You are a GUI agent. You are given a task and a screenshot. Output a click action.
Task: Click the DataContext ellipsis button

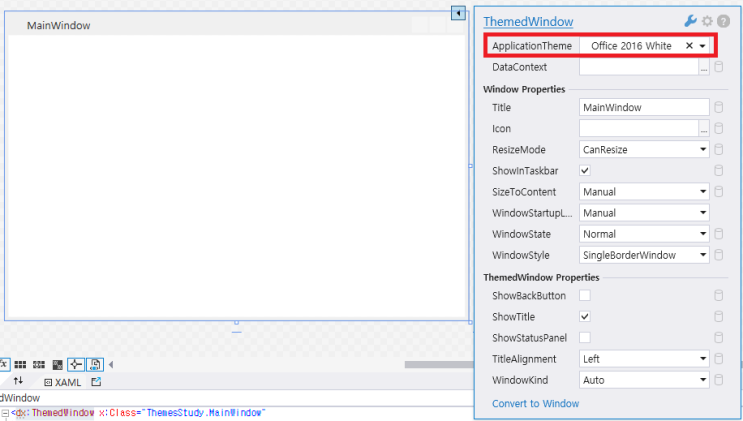click(704, 67)
